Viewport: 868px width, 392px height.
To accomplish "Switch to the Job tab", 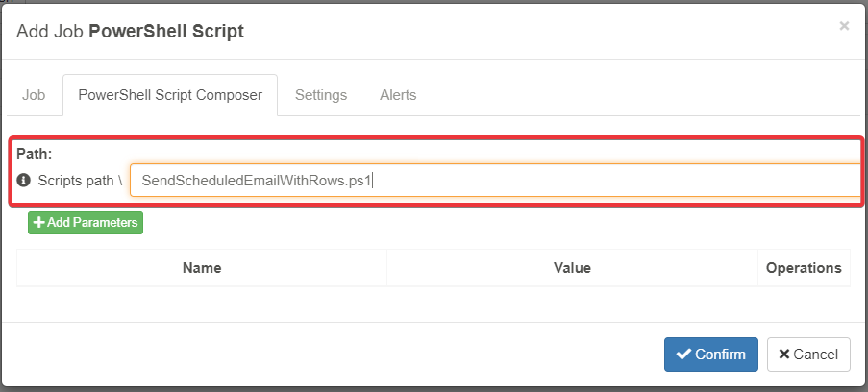I will tap(34, 95).
